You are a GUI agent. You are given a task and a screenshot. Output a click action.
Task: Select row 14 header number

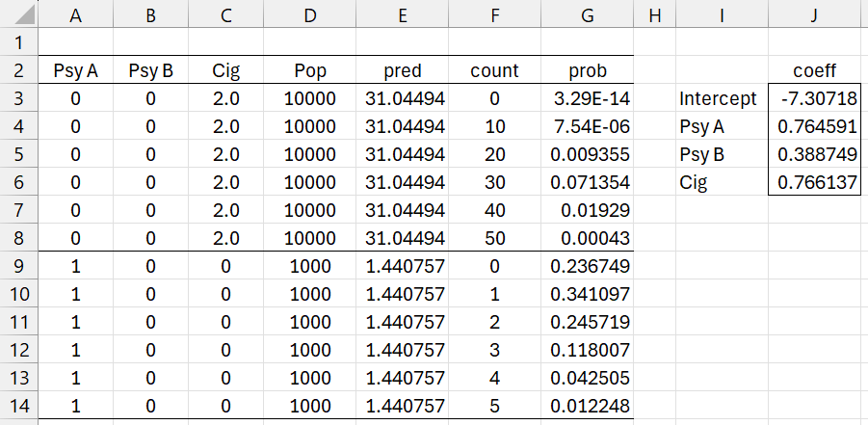[18, 407]
